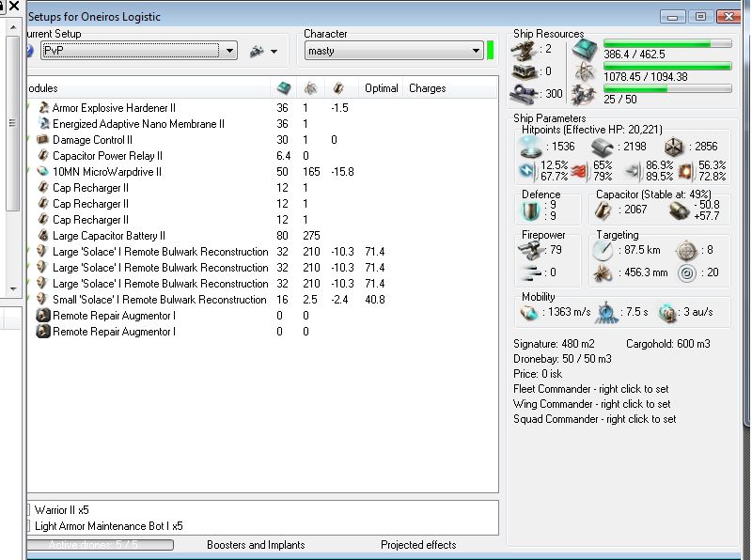Click the sensor strength icon showing 20
The height and width of the screenshot is (560, 752).
coord(687,273)
